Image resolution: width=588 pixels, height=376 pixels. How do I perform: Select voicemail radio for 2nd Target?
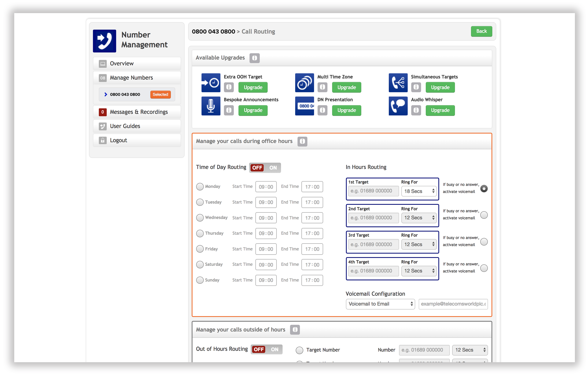484,215
